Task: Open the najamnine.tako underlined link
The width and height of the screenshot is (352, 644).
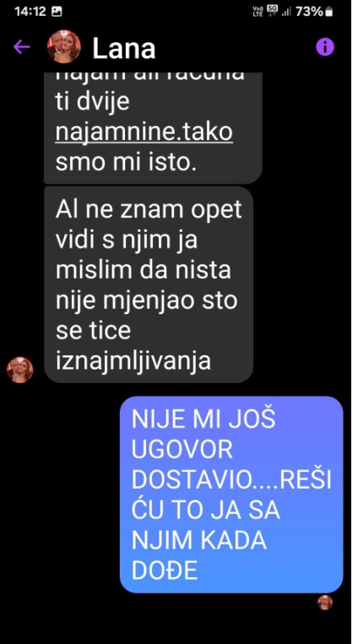Action: coord(144,133)
